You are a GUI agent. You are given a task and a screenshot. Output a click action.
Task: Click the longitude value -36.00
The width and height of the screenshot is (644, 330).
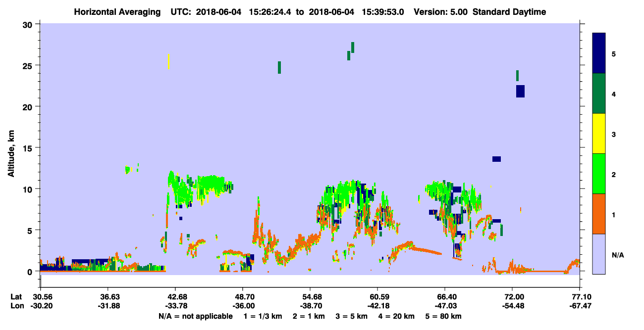coord(243,306)
